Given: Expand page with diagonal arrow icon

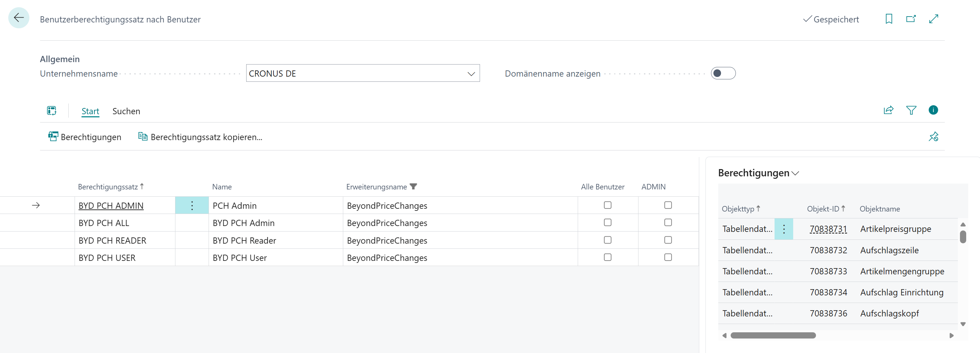Looking at the screenshot, I should pyautogui.click(x=934, y=19).
